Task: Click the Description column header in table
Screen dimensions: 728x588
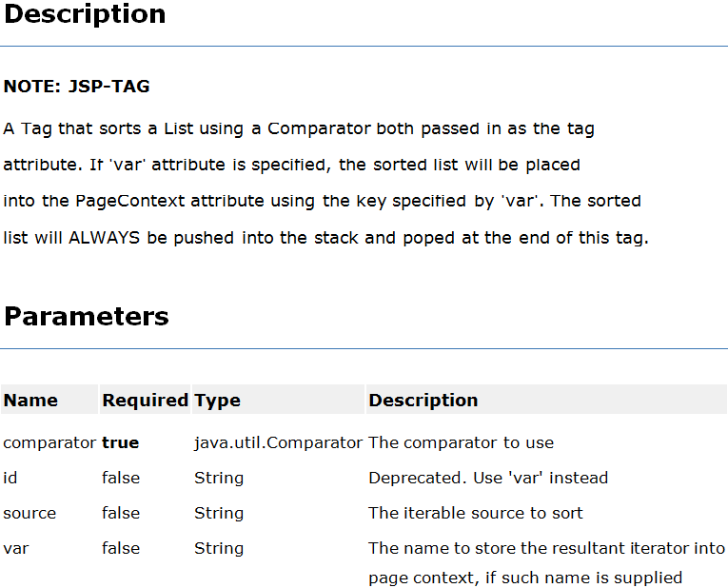Action: (x=423, y=401)
